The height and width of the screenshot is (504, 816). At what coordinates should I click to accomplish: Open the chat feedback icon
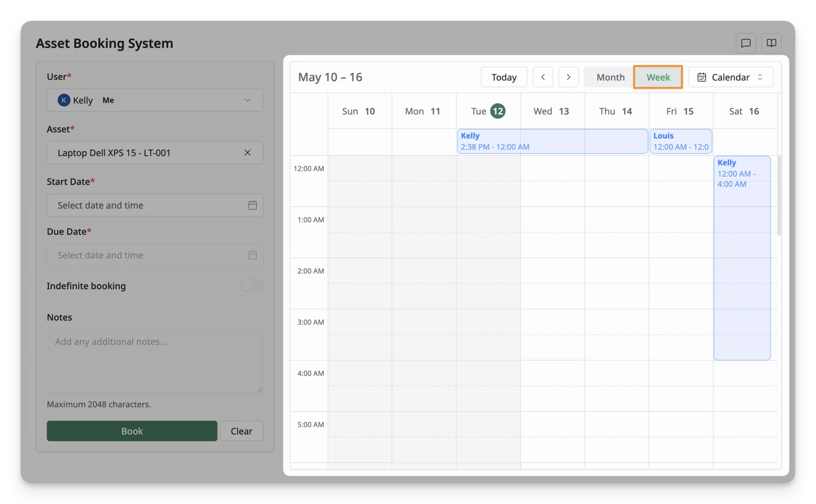(x=745, y=43)
